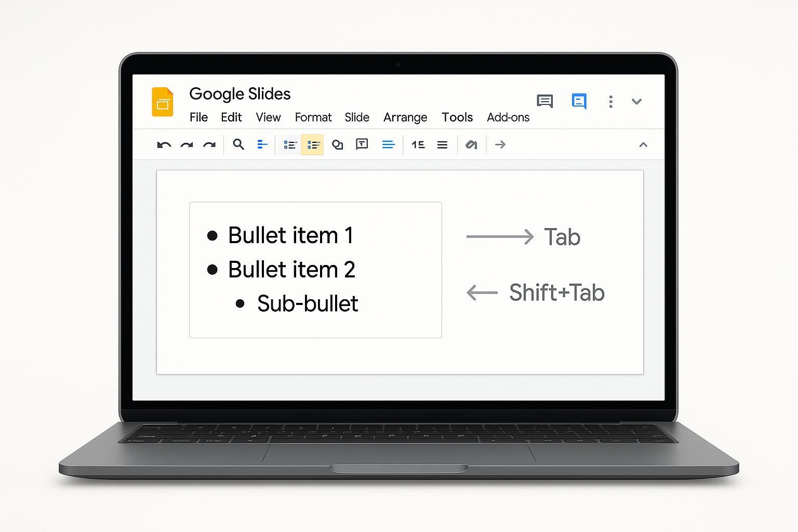798x532 pixels.
Task: Open the Format menu
Action: (x=313, y=117)
